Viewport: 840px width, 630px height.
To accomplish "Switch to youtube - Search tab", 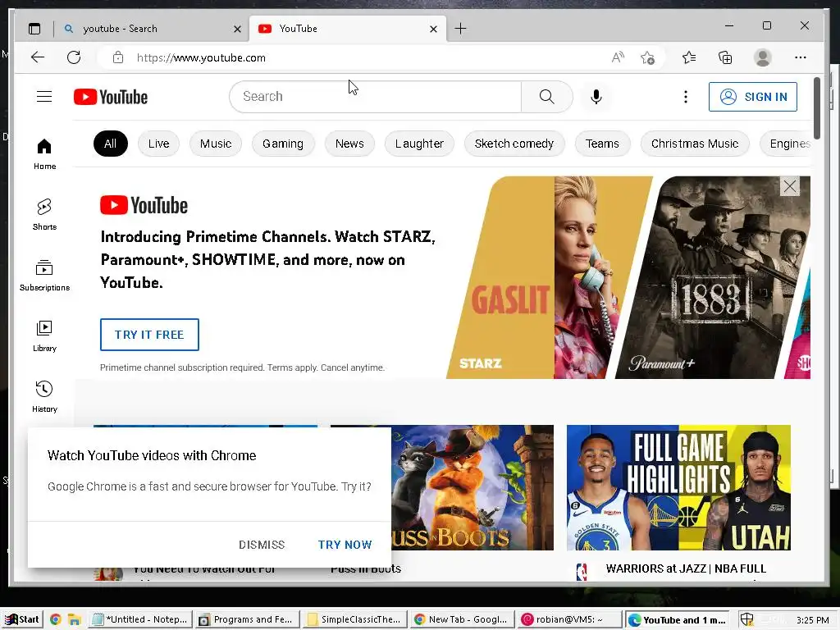I will [x=152, y=29].
